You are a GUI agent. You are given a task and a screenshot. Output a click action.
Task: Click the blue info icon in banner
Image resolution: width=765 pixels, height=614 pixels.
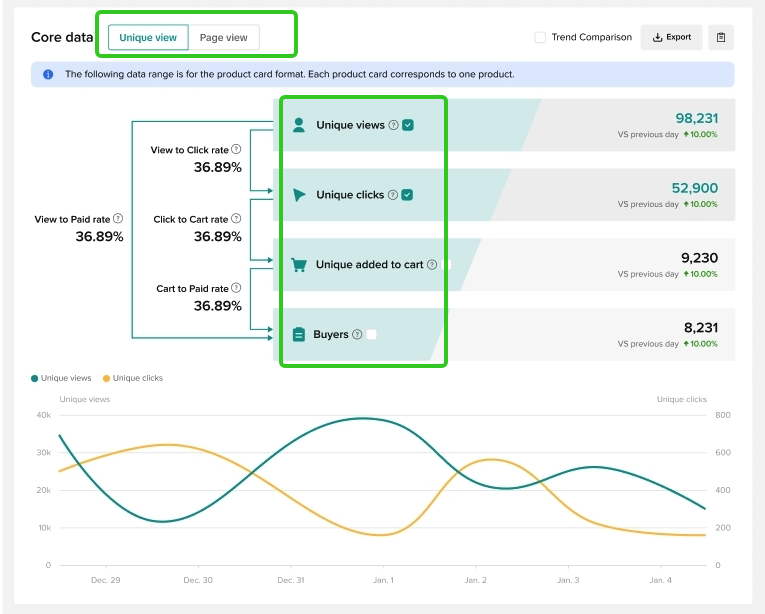pos(48,75)
